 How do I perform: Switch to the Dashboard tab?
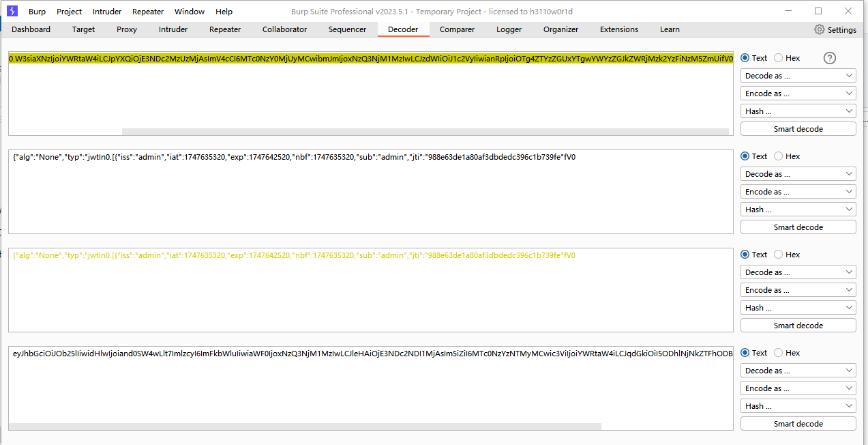coord(31,29)
